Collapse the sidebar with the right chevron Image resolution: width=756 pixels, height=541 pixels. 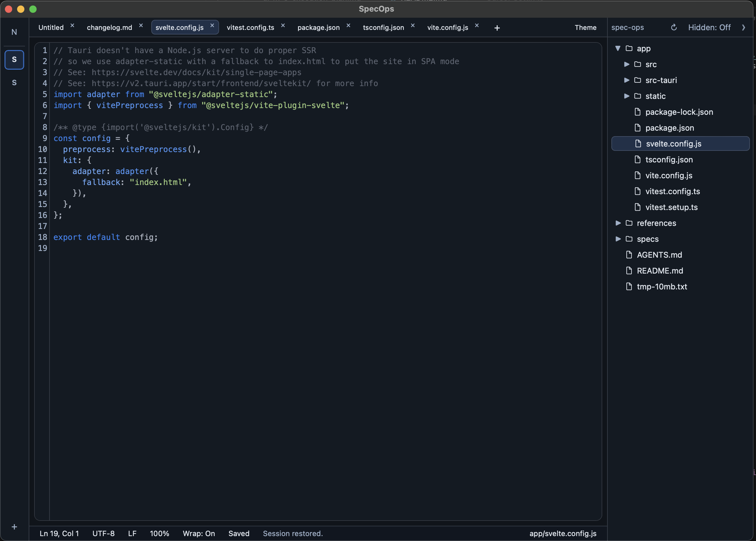coord(743,27)
